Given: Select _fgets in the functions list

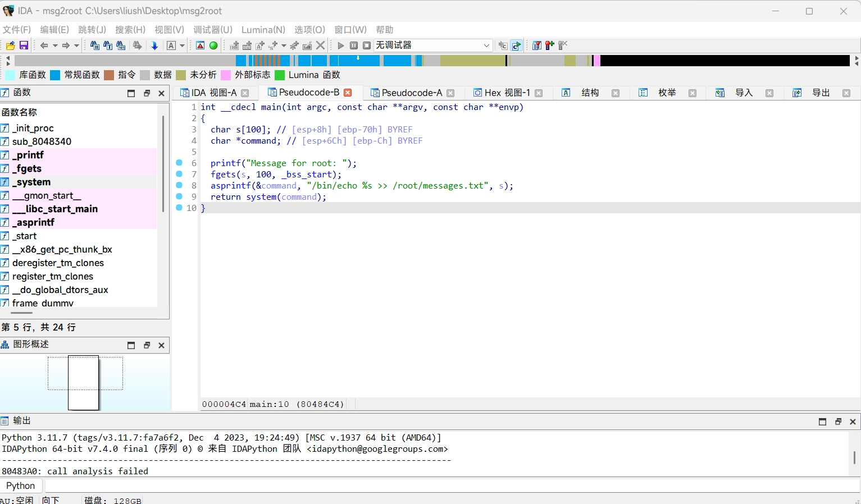Looking at the screenshot, I should (x=79, y=168).
